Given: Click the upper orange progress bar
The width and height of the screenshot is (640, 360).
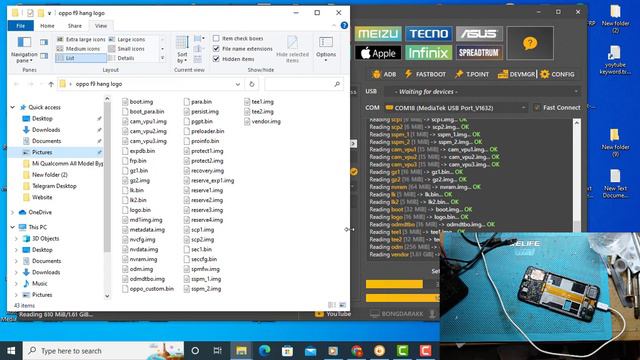Looking at the screenshot, I should pyautogui.click(x=394, y=284).
